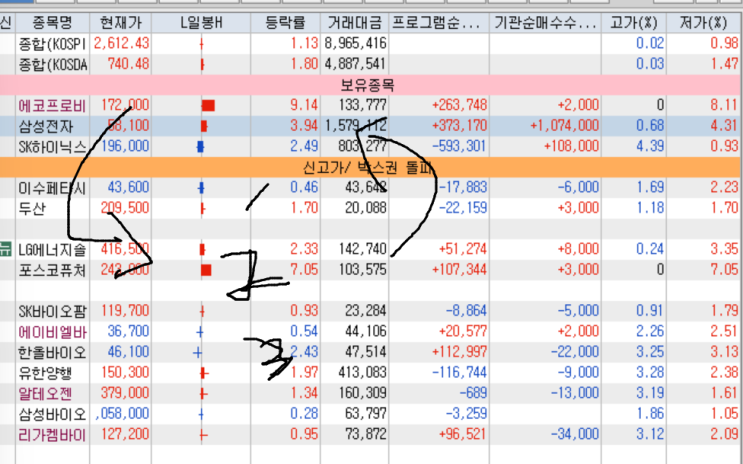The height and width of the screenshot is (464, 743).
Task: Click 삼성전자 institutional net buy +1,074,000
Action: (x=564, y=126)
